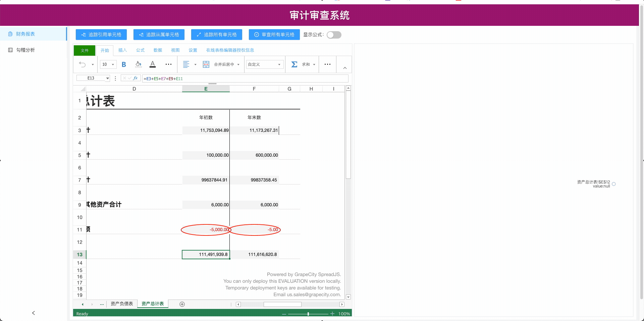This screenshot has height=321, width=644.
Task: Click the 审查所有单元格 button
Action: (274, 35)
